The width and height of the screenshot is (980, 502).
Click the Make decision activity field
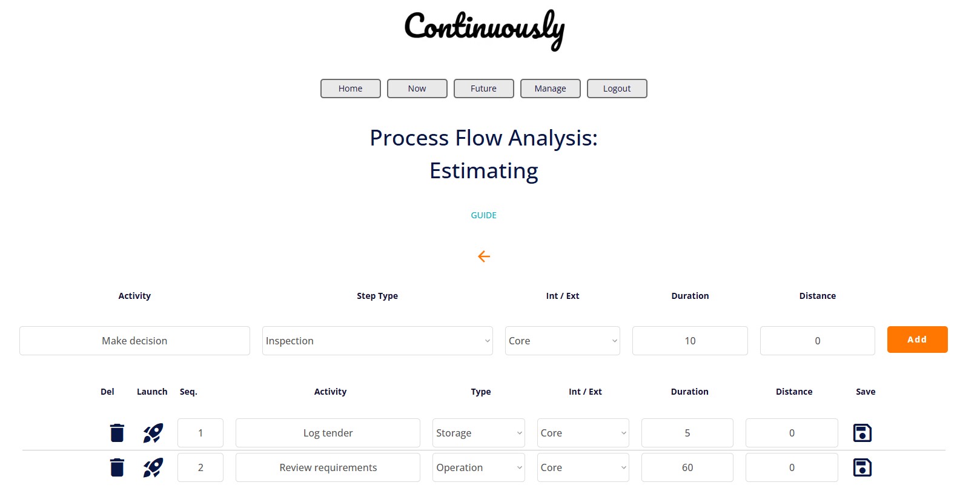[x=134, y=341]
